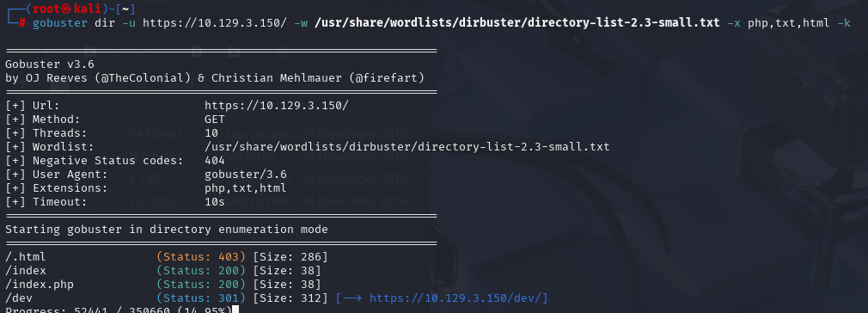Click the Status: 301 text
This screenshot has height=313, width=868.
tap(201, 298)
